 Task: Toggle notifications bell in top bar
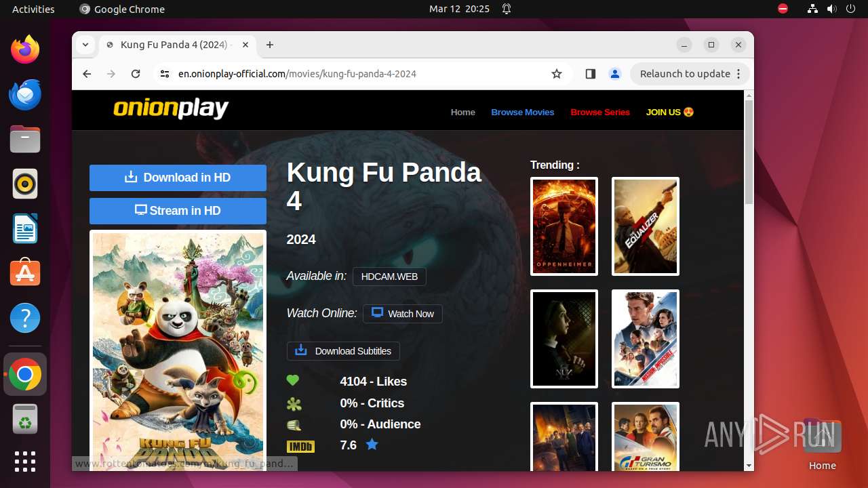click(506, 9)
